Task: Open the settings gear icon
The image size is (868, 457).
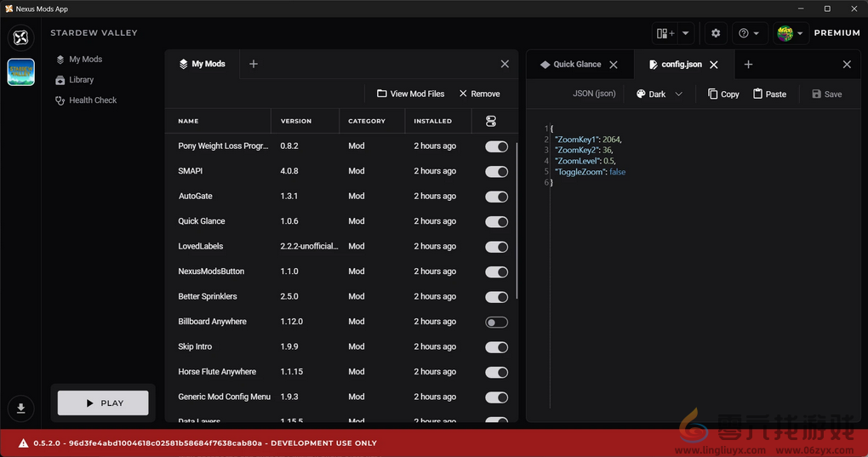Action: tap(716, 33)
